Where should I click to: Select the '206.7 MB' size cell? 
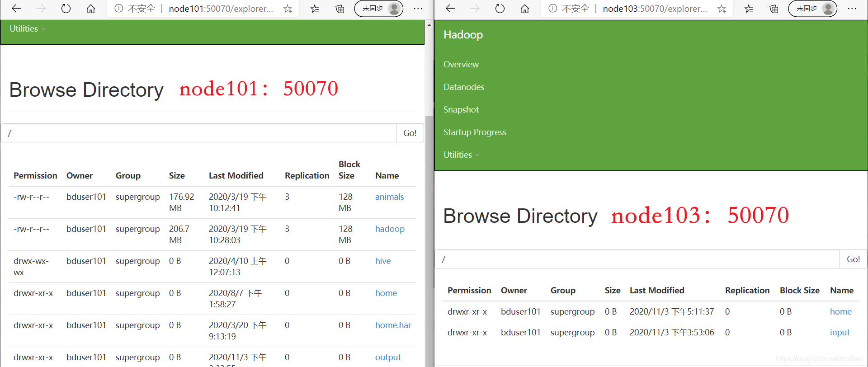click(x=179, y=234)
